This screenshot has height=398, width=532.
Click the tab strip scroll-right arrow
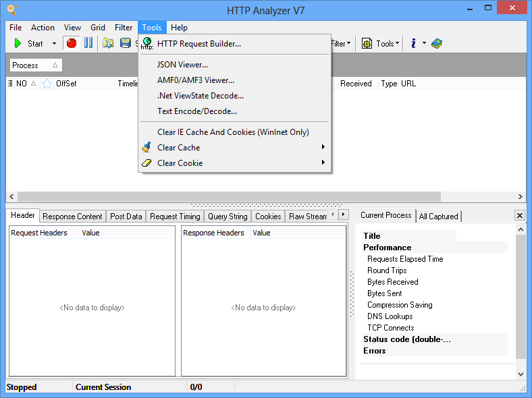pyautogui.click(x=344, y=215)
